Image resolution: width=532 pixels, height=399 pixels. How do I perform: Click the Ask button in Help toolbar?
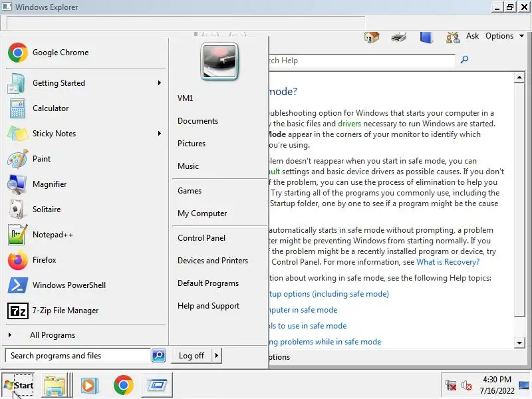pyautogui.click(x=472, y=36)
